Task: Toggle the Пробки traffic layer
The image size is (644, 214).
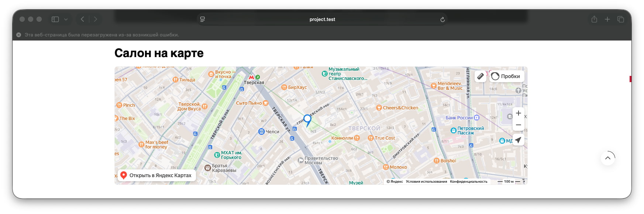Action: click(507, 76)
